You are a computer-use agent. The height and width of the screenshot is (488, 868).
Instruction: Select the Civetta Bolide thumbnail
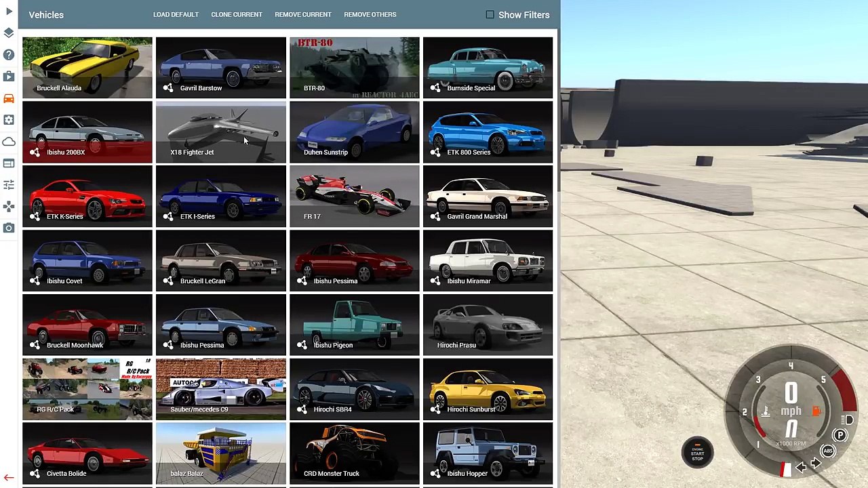click(x=87, y=453)
